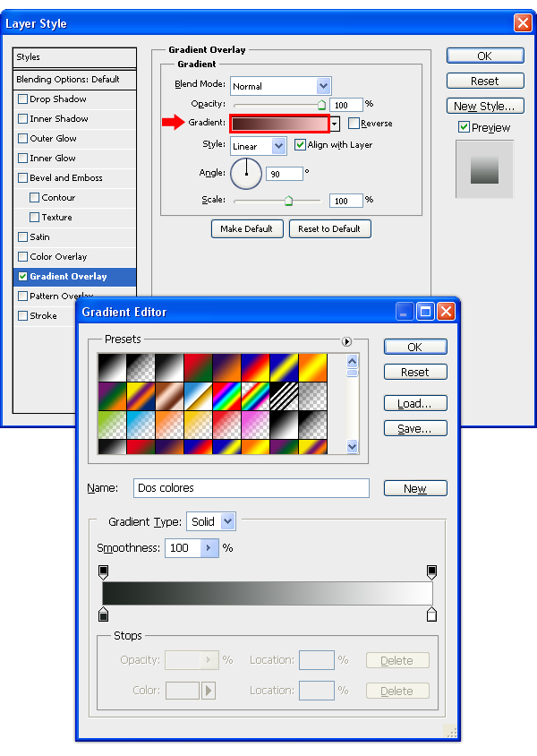The image size is (537, 756).
Task: Choose the Transparent Stripes preset
Action: point(284,396)
